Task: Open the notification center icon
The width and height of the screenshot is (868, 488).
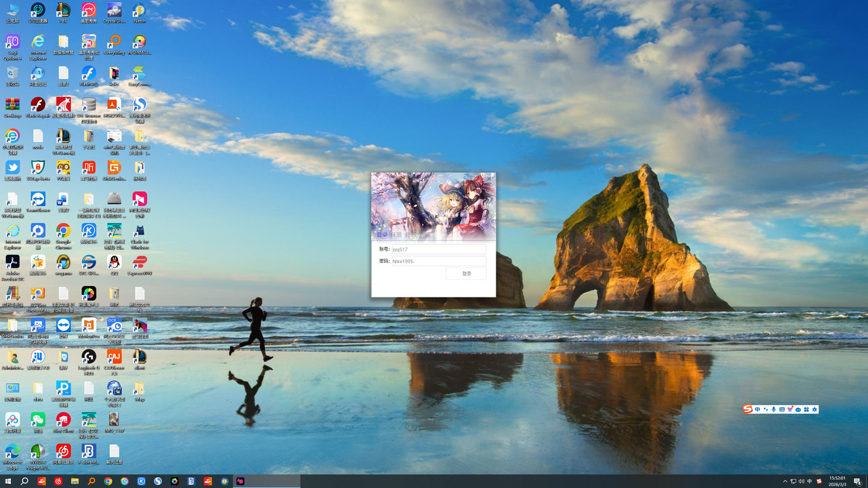Action: coord(857,481)
